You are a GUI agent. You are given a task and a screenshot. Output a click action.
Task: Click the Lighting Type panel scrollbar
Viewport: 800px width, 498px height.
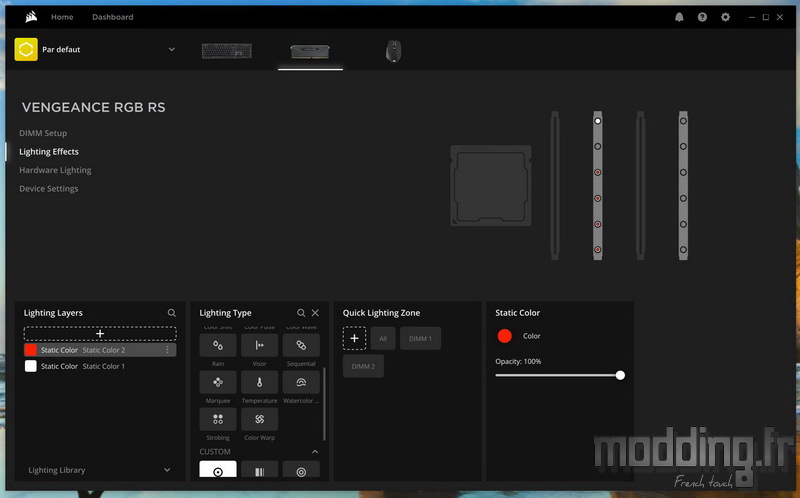pyautogui.click(x=324, y=403)
